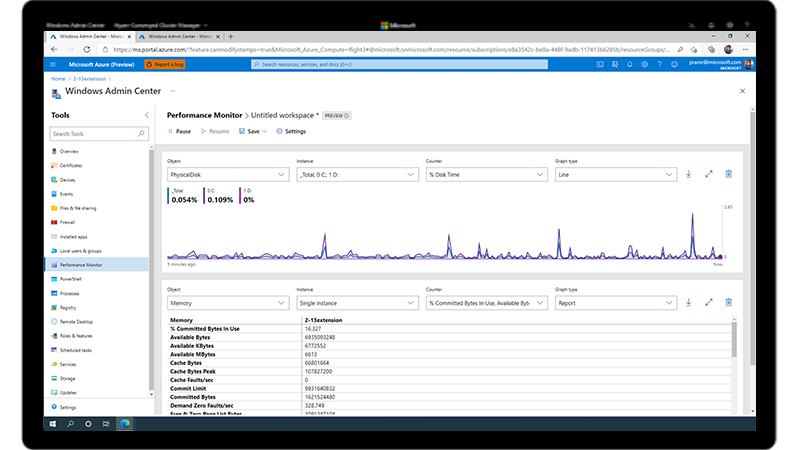Go to Home breadcrumb link

pos(58,78)
